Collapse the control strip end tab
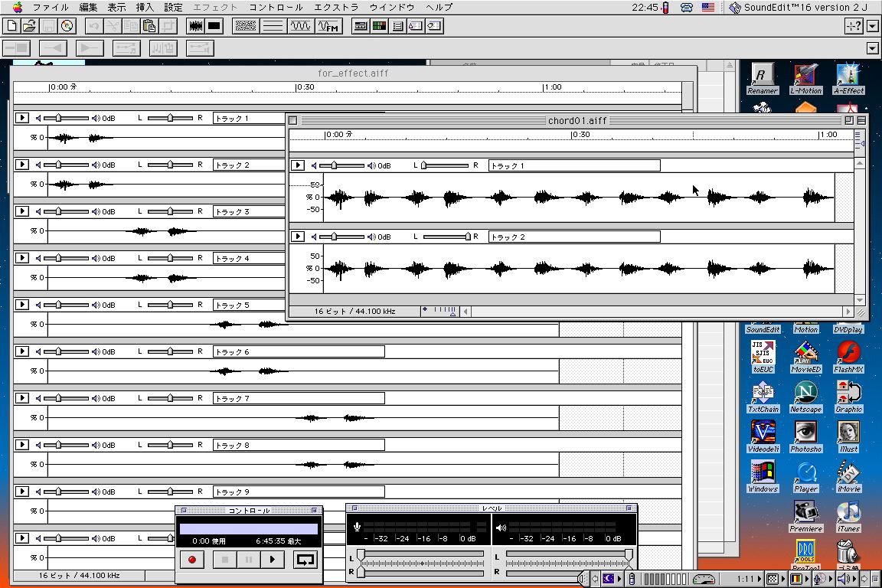Viewport: 882px width, 588px height. 876,579
